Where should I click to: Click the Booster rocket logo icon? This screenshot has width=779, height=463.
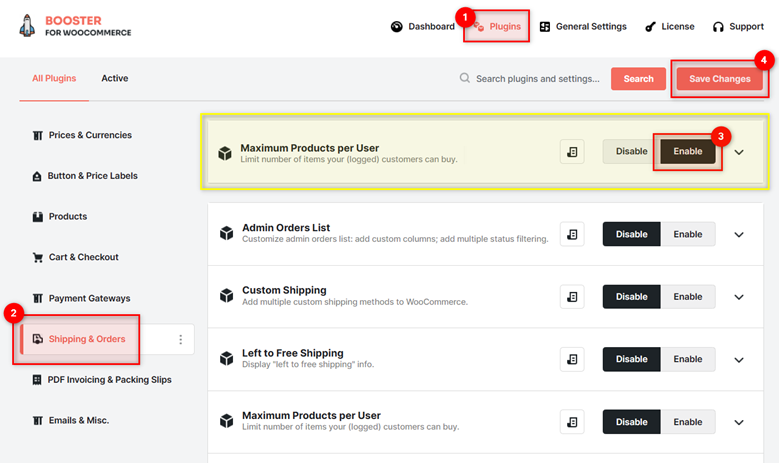pos(27,25)
